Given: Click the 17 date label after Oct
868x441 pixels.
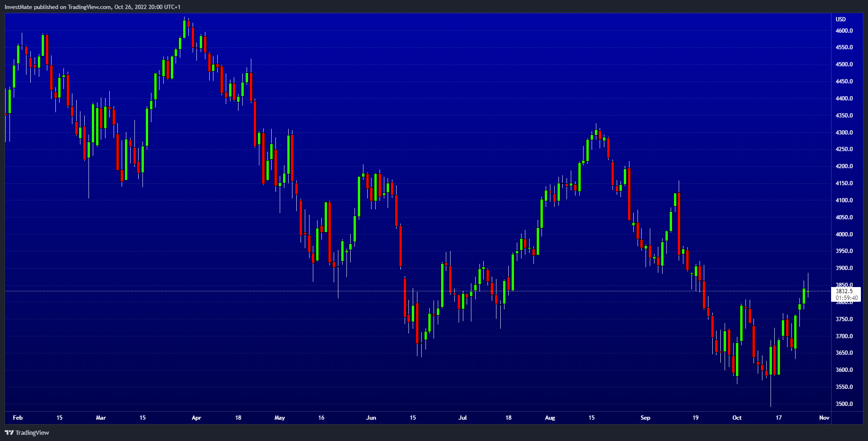Looking at the screenshot, I should click(x=779, y=418).
